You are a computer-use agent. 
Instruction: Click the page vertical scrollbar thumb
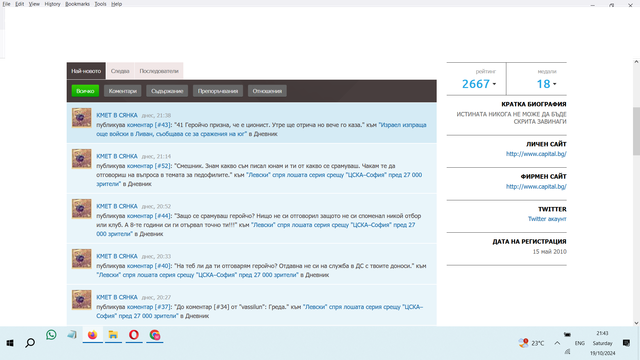pos(636,131)
